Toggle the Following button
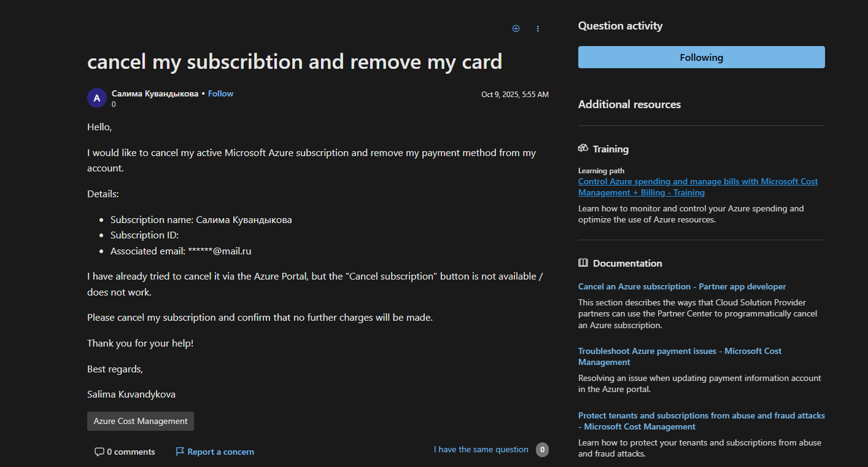The width and height of the screenshot is (868, 467). (x=702, y=57)
